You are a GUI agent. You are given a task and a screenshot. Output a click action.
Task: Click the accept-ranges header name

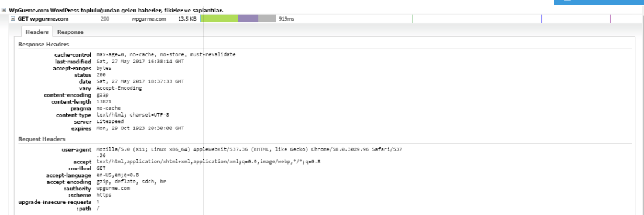tap(72, 68)
